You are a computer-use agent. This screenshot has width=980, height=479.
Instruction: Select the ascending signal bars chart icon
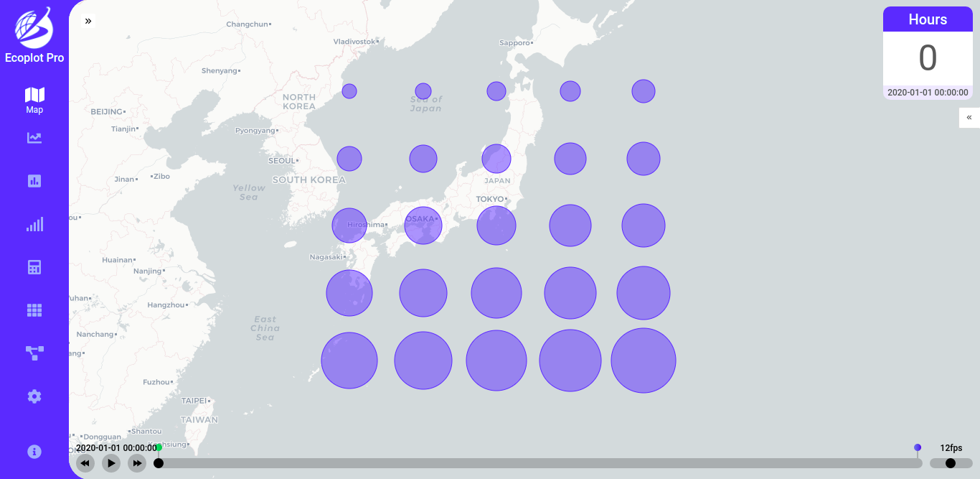tap(34, 224)
